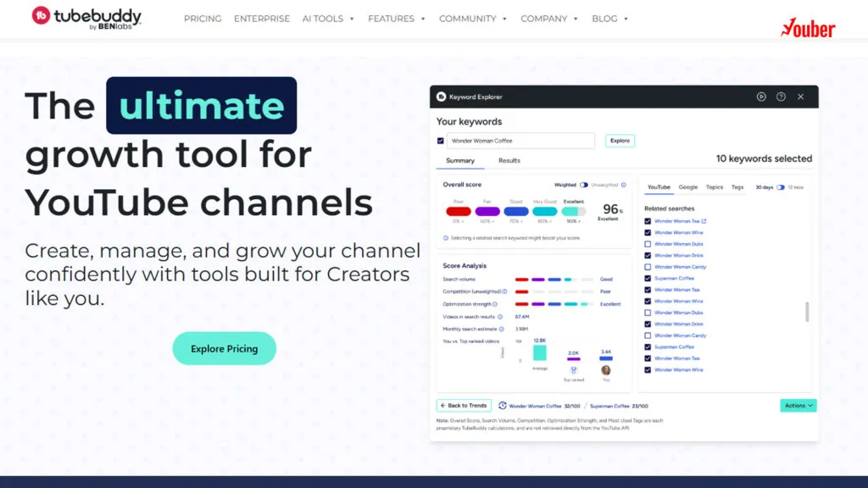
Task: Click the 'Score Analysis' heading
Action: [465, 266]
